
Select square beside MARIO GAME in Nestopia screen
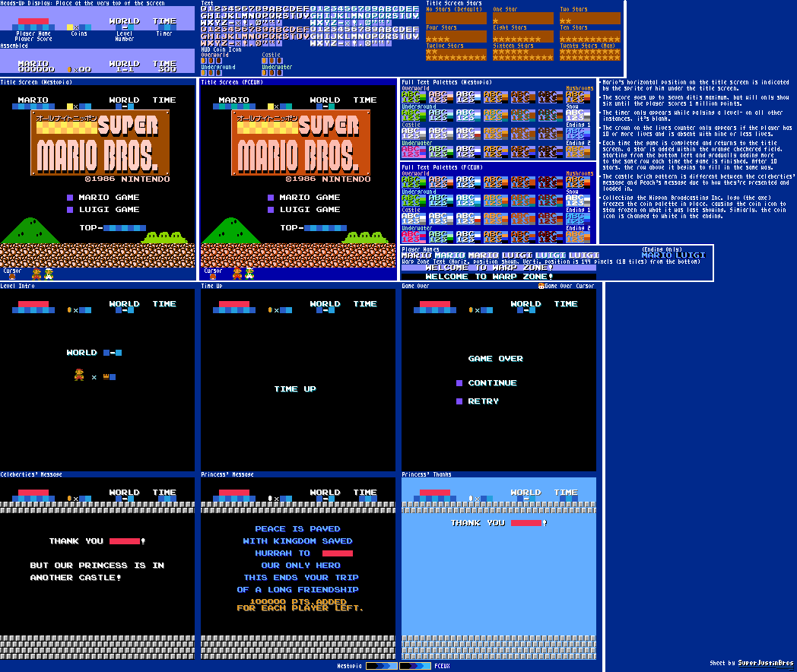click(70, 197)
